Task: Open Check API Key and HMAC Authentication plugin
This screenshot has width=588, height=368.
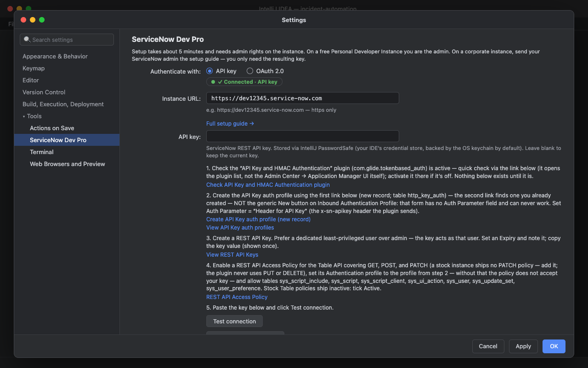Action: point(268,185)
